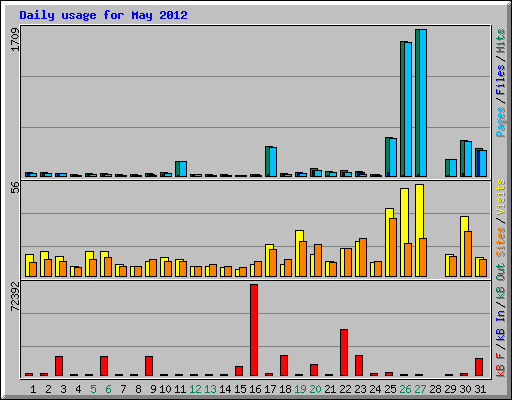Click day label 28 on x-axis
This screenshot has height=400, width=512.
pyautogui.click(x=435, y=389)
